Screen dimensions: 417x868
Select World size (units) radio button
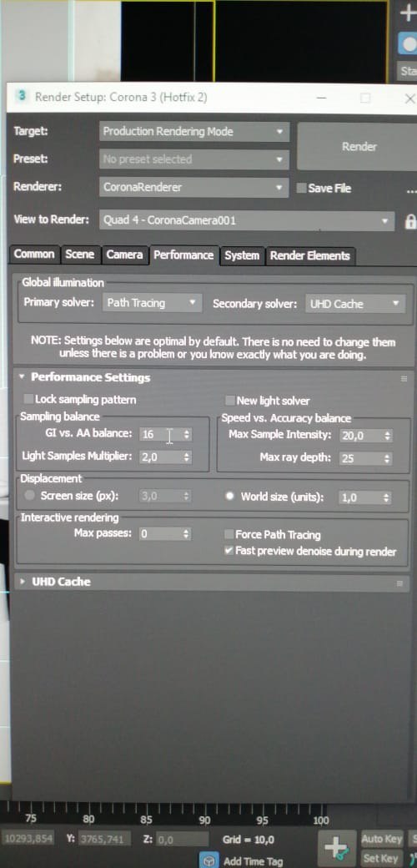(x=230, y=497)
